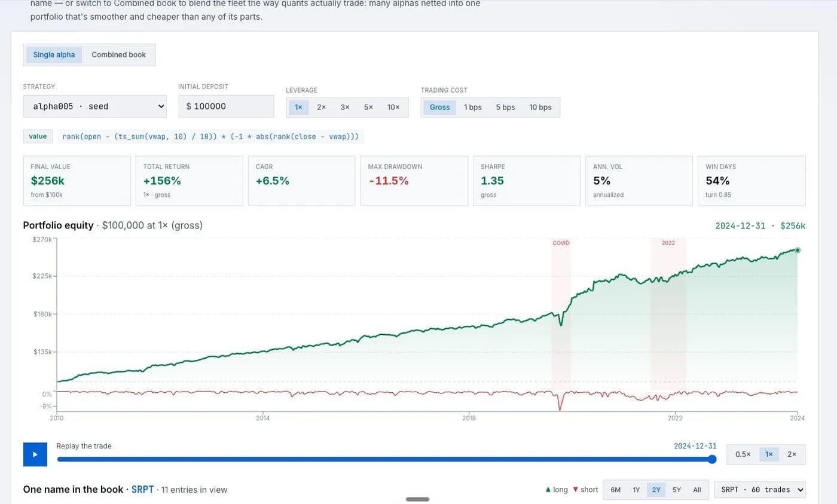Choose the All view range
Screen dimensions: 837x504
(x=697, y=490)
